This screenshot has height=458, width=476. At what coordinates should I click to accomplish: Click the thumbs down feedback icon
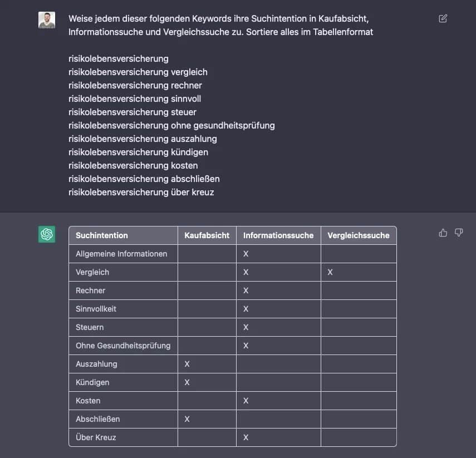[x=459, y=233]
